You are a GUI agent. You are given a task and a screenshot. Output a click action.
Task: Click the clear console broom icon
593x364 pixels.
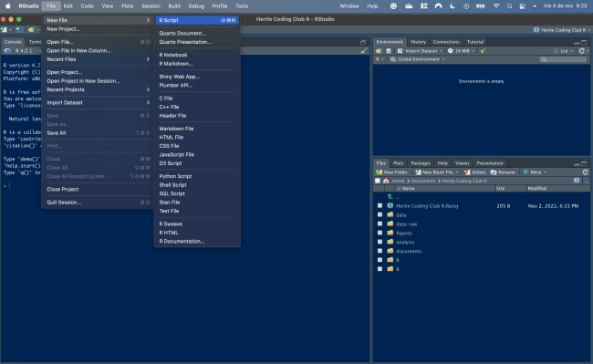click(364, 51)
